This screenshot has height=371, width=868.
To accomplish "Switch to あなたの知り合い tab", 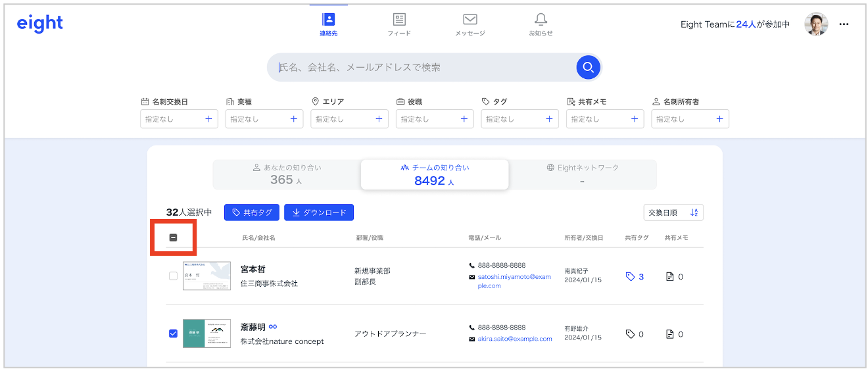I will click(x=287, y=174).
